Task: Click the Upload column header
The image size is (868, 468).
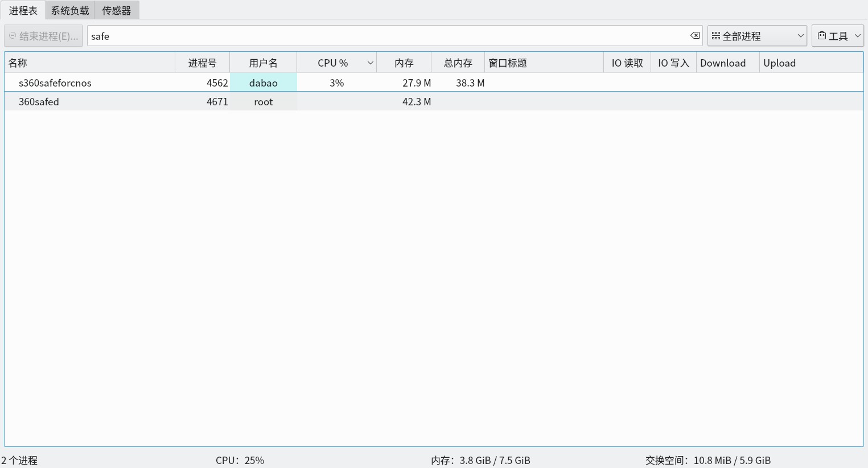Action: 812,63
